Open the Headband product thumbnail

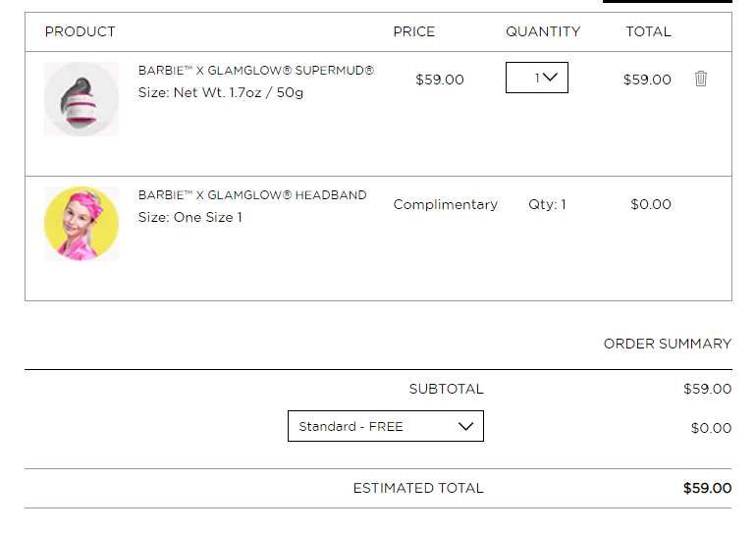[x=81, y=224]
